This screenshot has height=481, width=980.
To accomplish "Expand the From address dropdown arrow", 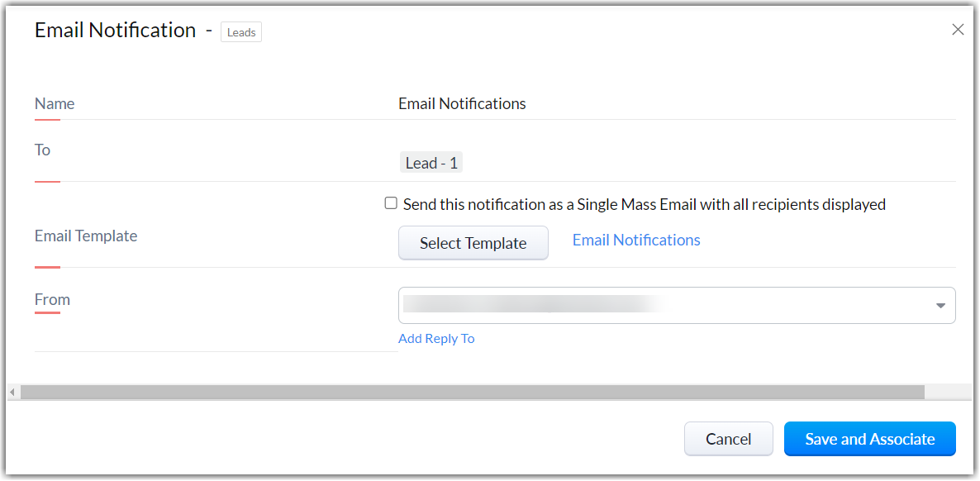I will click(x=940, y=306).
